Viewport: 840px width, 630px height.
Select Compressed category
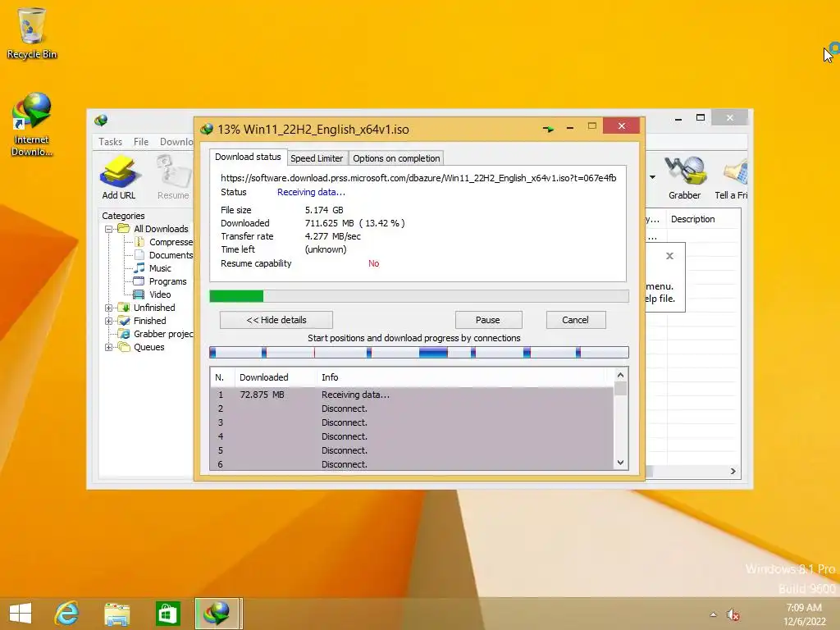pos(171,242)
